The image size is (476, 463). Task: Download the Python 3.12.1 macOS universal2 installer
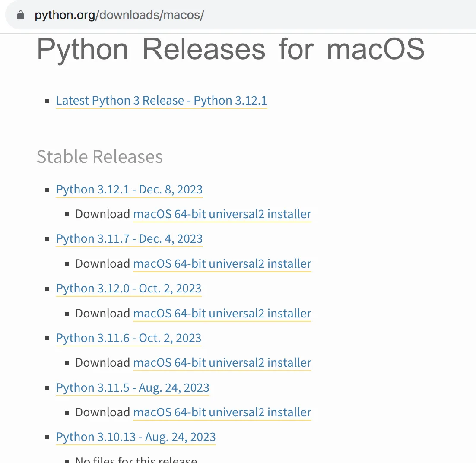pos(222,214)
